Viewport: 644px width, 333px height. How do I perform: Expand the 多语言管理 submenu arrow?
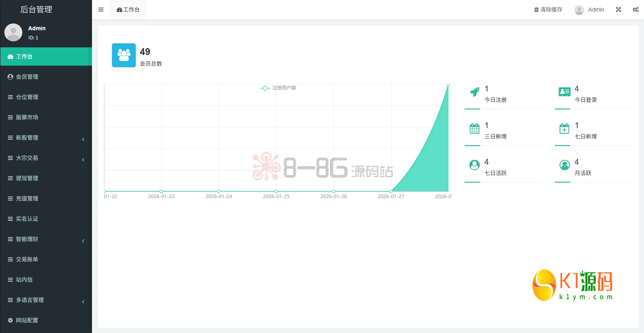click(83, 302)
